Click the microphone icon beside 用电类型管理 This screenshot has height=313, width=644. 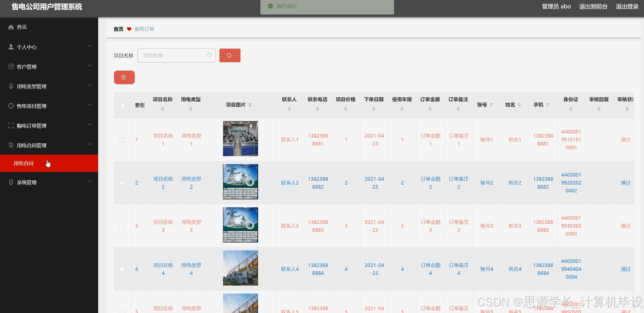(11, 86)
